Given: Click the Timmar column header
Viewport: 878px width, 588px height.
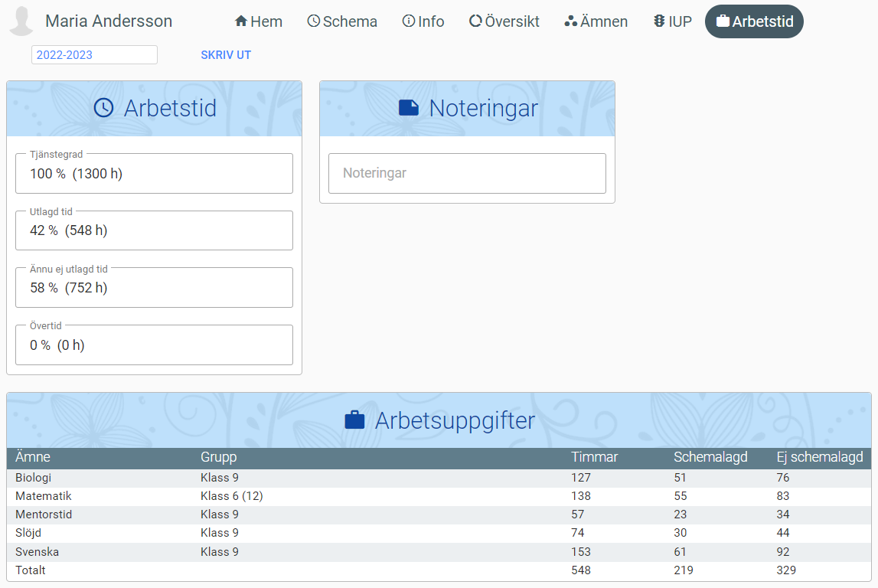Looking at the screenshot, I should click(594, 457).
